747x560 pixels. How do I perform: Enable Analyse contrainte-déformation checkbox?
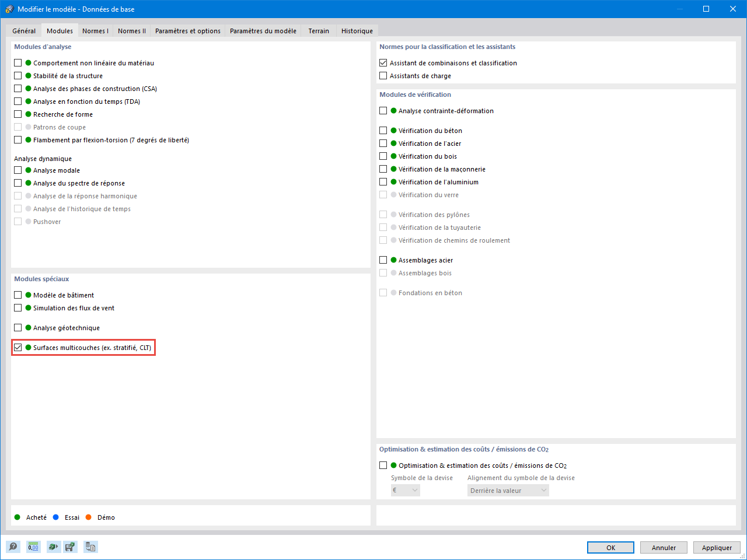(x=383, y=111)
